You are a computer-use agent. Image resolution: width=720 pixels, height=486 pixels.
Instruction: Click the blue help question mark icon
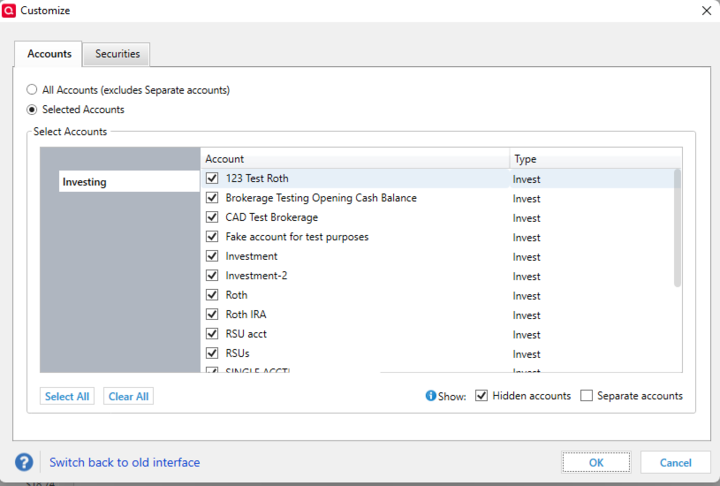(x=25, y=462)
